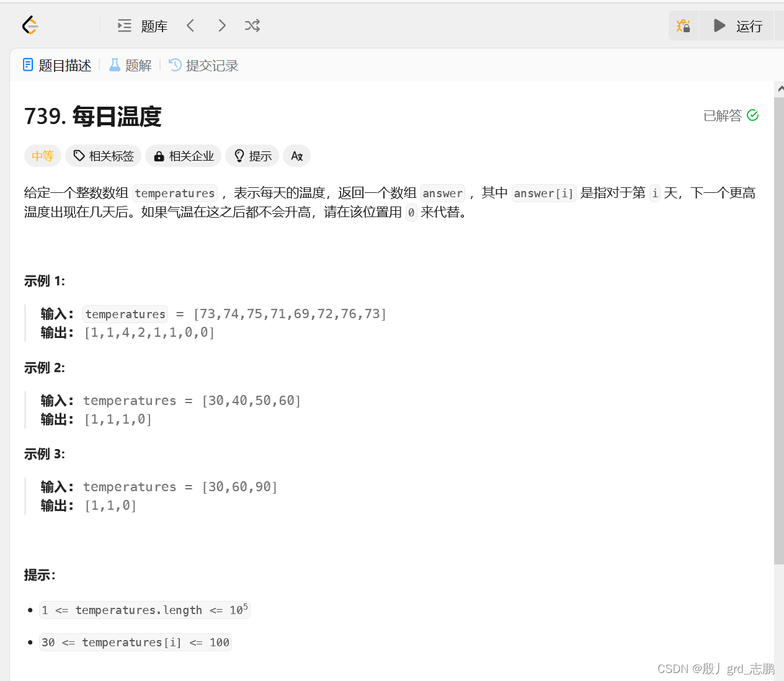Go to next problem with right chevron
Viewport: 784px width, 681px height.
click(221, 25)
